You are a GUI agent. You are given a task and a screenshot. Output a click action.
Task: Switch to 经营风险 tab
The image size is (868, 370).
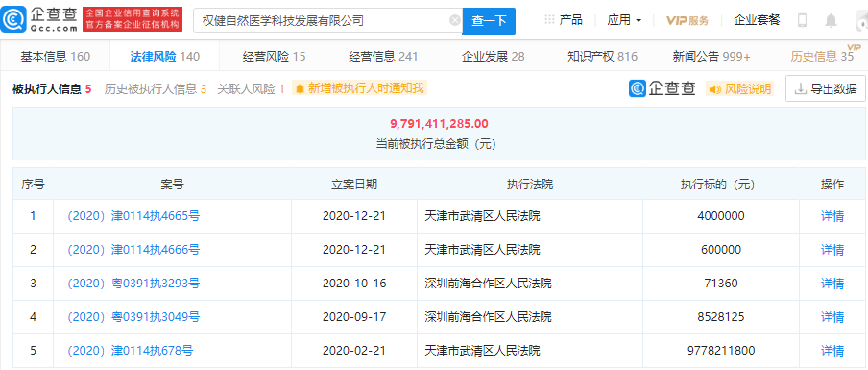click(274, 56)
